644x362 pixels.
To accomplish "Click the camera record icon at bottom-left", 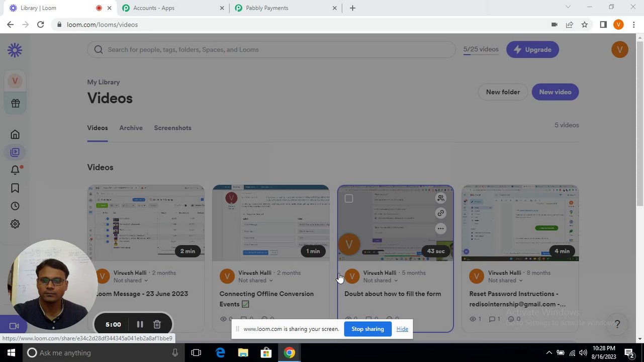I will (14, 326).
